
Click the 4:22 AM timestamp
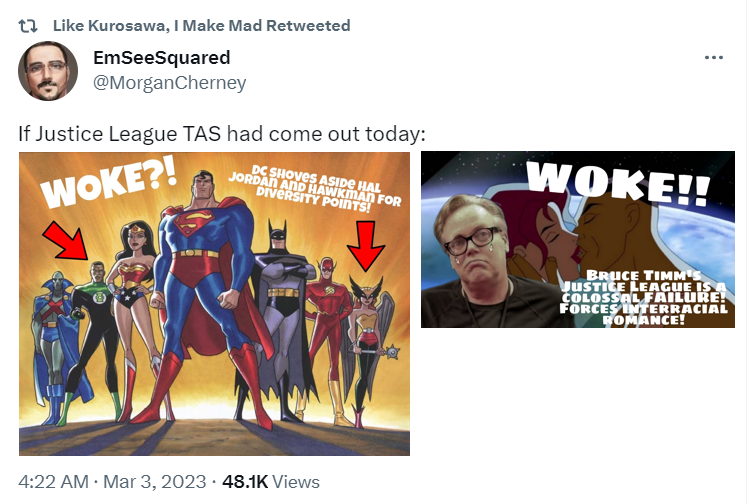(53, 481)
